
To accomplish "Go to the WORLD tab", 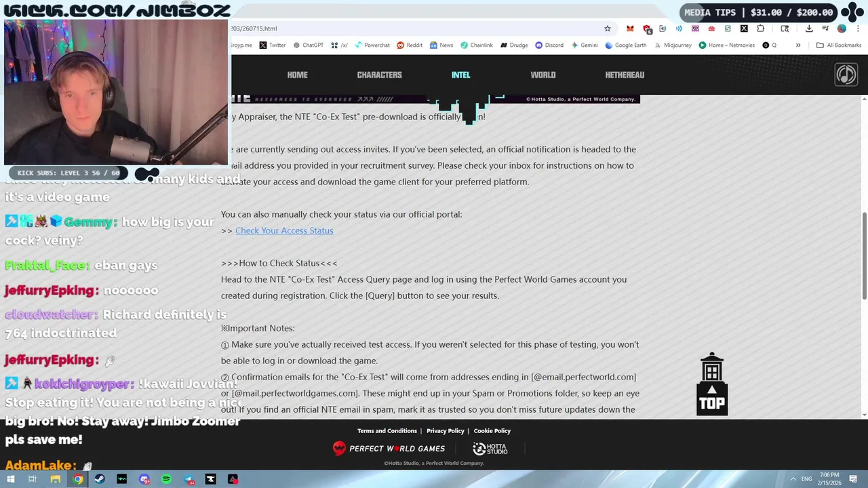I will [542, 75].
